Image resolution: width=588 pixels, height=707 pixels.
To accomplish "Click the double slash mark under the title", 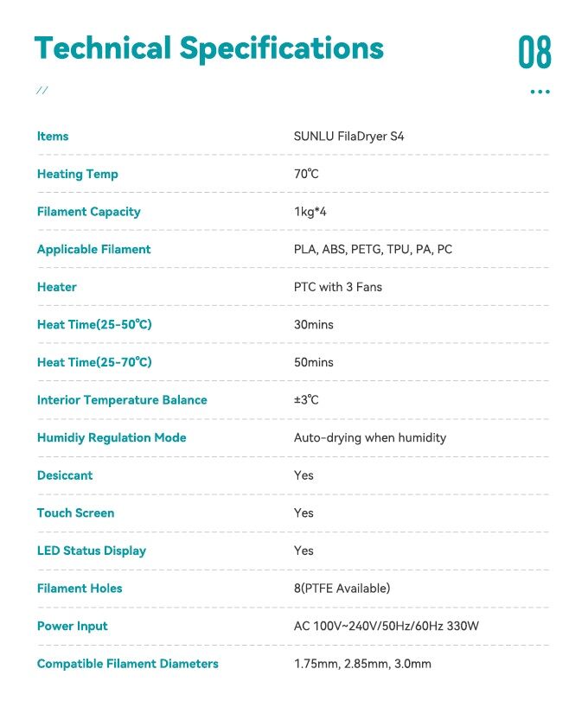I will tap(42, 91).
